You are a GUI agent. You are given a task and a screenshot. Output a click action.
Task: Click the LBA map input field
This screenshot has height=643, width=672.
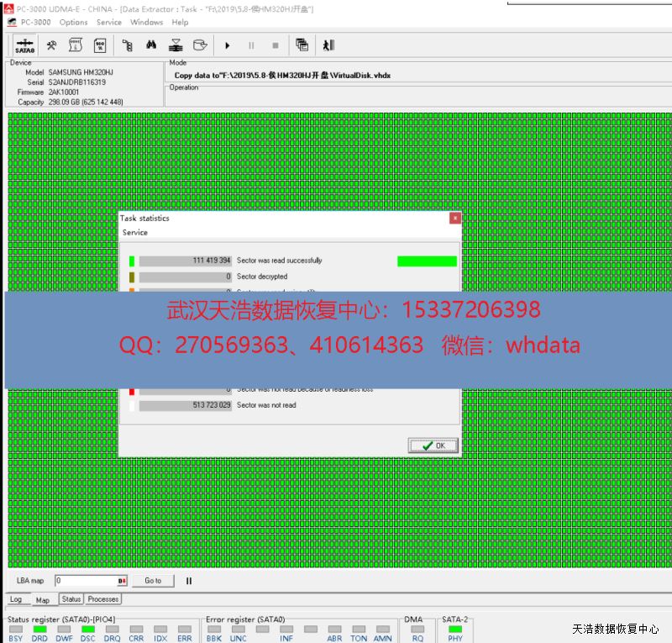[x=86, y=581]
